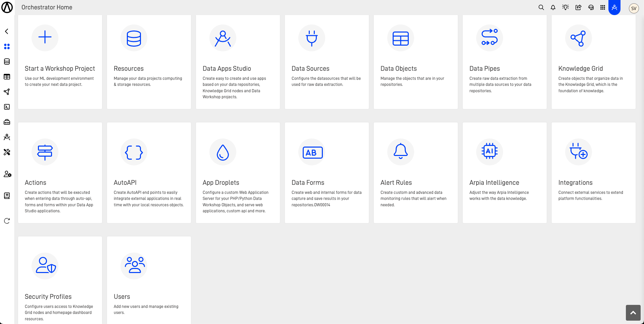Click the Actions signpost icon
This screenshot has width=644, height=324.
pyautogui.click(x=45, y=152)
